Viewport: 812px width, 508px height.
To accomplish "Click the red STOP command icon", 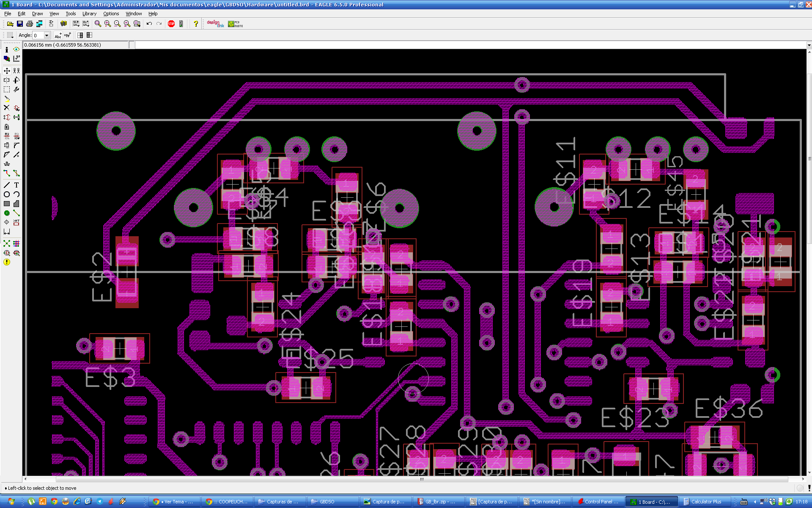I will [171, 24].
